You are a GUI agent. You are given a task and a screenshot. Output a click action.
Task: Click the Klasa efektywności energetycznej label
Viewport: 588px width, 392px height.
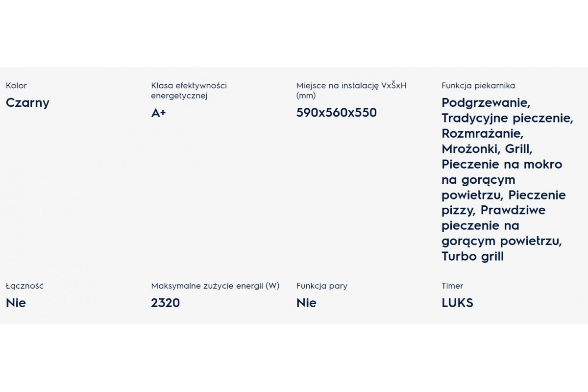[x=189, y=90]
